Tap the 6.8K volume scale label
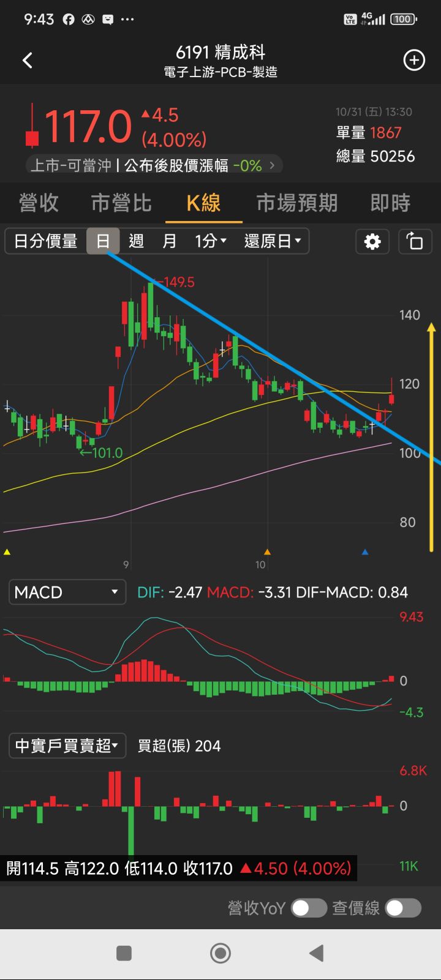 click(413, 771)
